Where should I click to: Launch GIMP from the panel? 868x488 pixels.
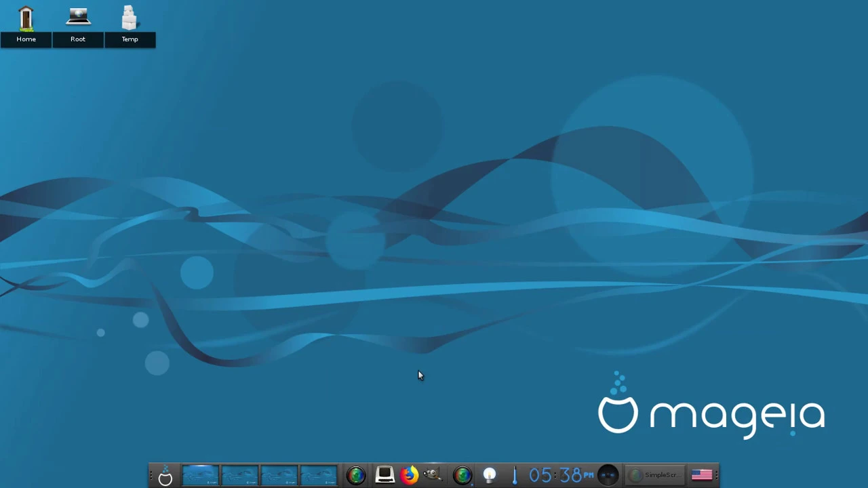[x=433, y=475]
